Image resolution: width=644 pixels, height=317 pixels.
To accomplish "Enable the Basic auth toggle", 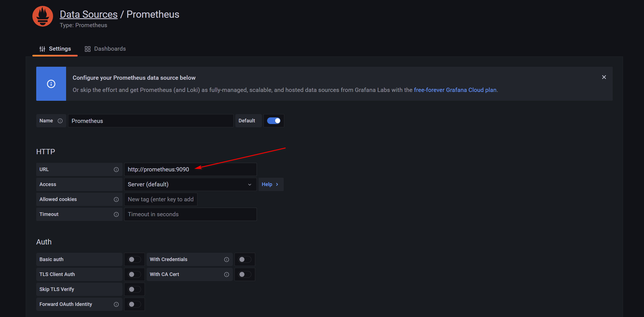I will click(134, 260).
